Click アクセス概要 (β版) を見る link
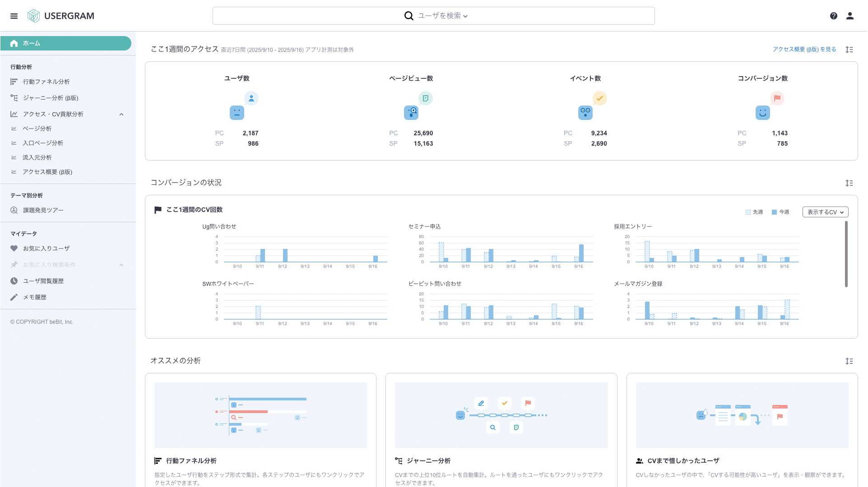Viewport: 868px width, 487px height. tap(804, 50)
